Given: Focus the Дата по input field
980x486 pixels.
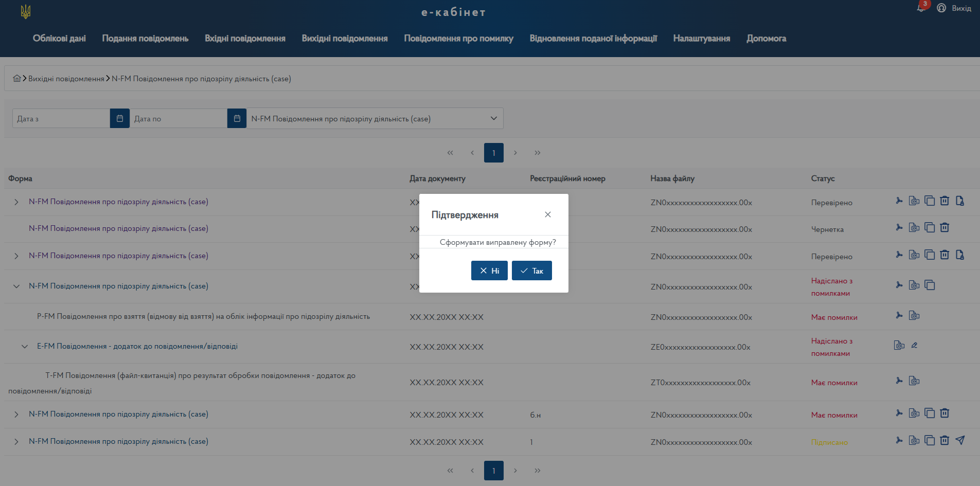Looking at the screenshot, I should point(179,118).
